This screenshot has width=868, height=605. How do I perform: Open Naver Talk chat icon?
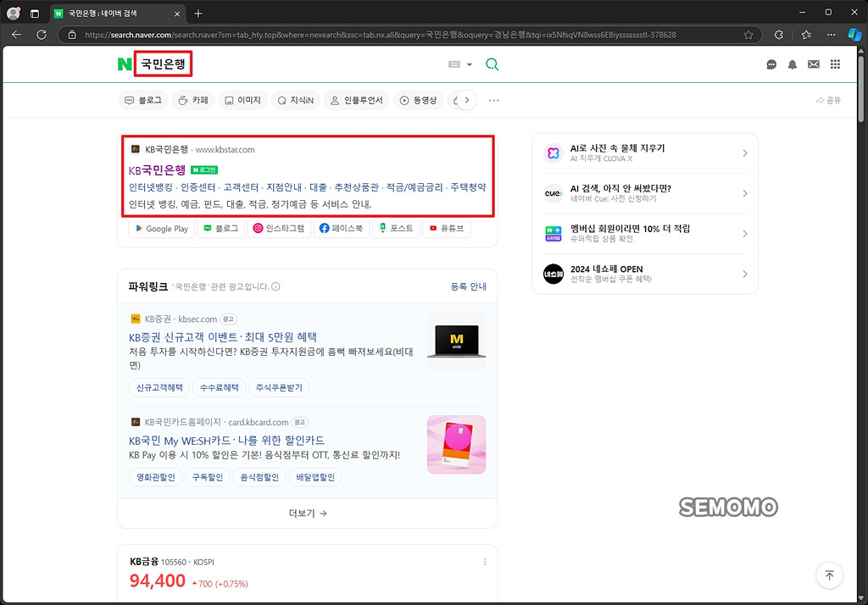pos(771,64)
